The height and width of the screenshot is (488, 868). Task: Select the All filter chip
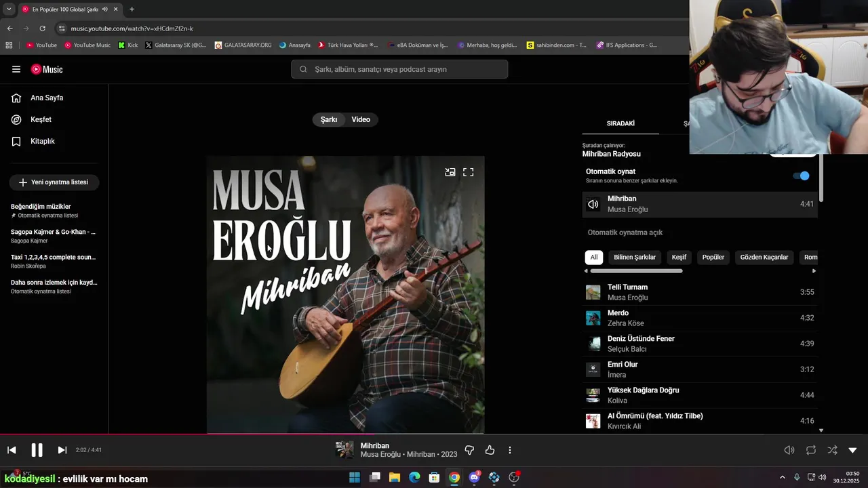coord(594,258)
